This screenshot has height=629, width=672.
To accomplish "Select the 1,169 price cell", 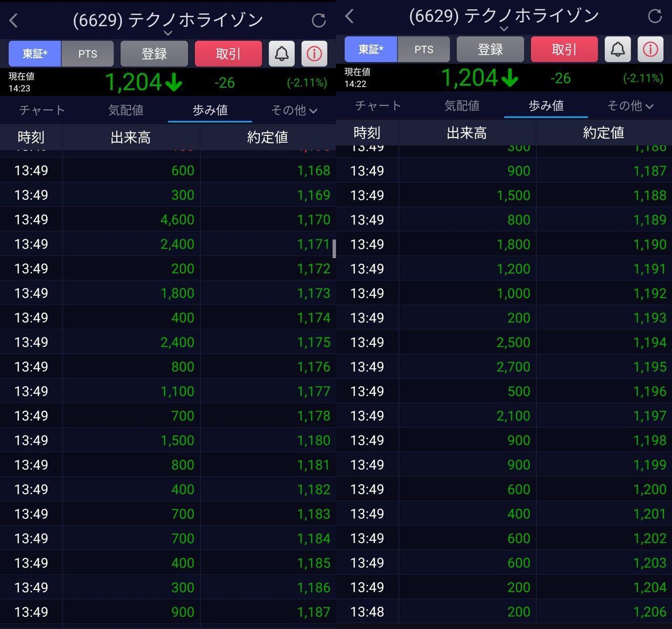I will [x=268, y=195].
